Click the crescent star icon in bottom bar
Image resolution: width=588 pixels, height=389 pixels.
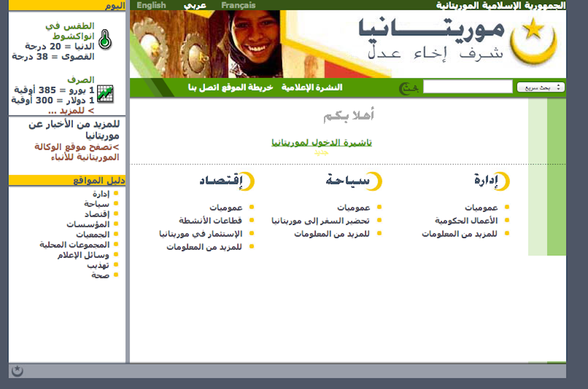17,371
